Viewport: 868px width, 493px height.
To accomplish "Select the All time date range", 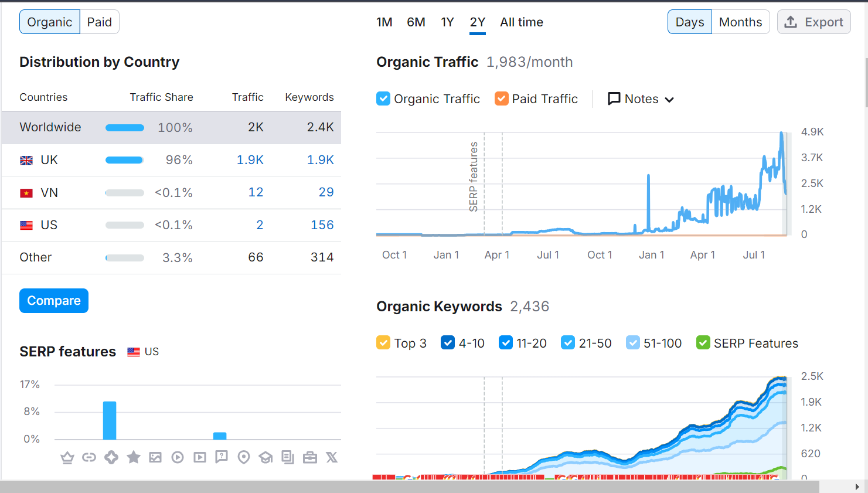I will 521,22.
